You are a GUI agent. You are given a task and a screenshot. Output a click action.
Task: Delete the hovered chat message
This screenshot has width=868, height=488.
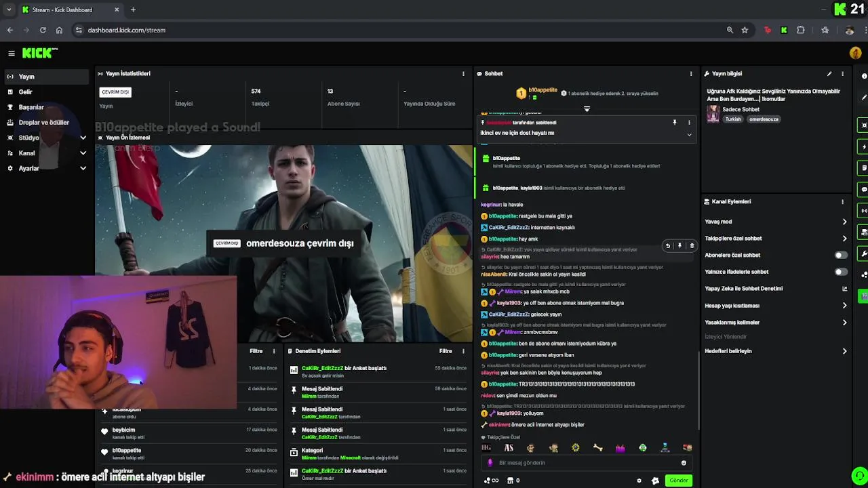pos(692,245)
